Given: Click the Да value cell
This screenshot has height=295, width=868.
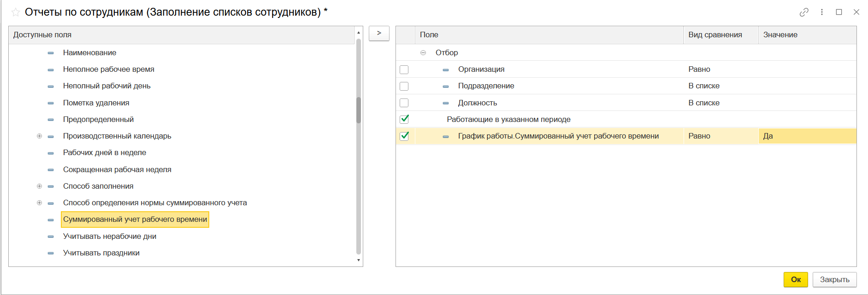Looking at the screenshot, I should [x=807, y=136].
